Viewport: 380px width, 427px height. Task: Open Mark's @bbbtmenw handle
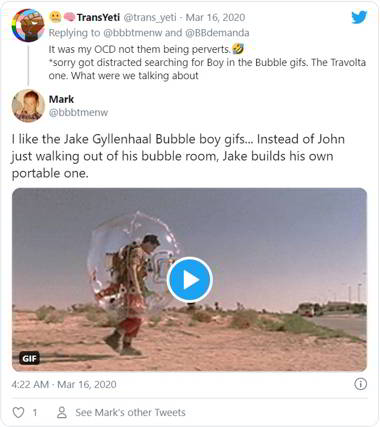coord(78,113)
